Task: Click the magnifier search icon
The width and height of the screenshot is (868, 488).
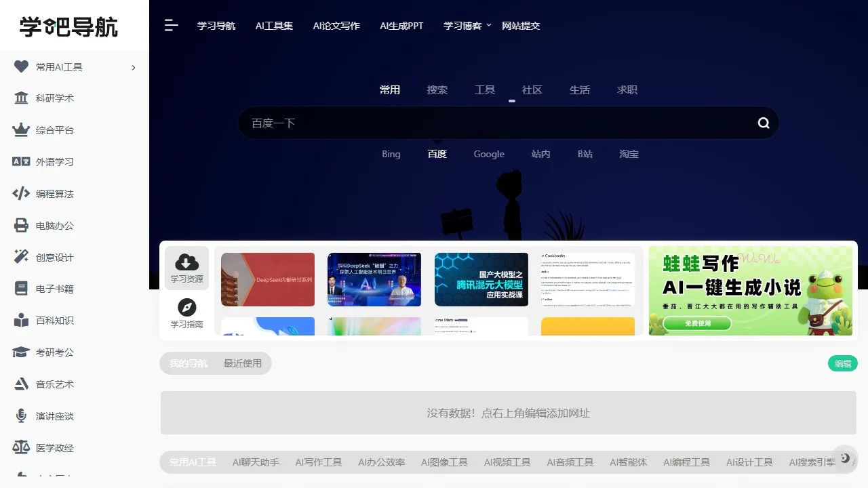Action: (764, 123)
